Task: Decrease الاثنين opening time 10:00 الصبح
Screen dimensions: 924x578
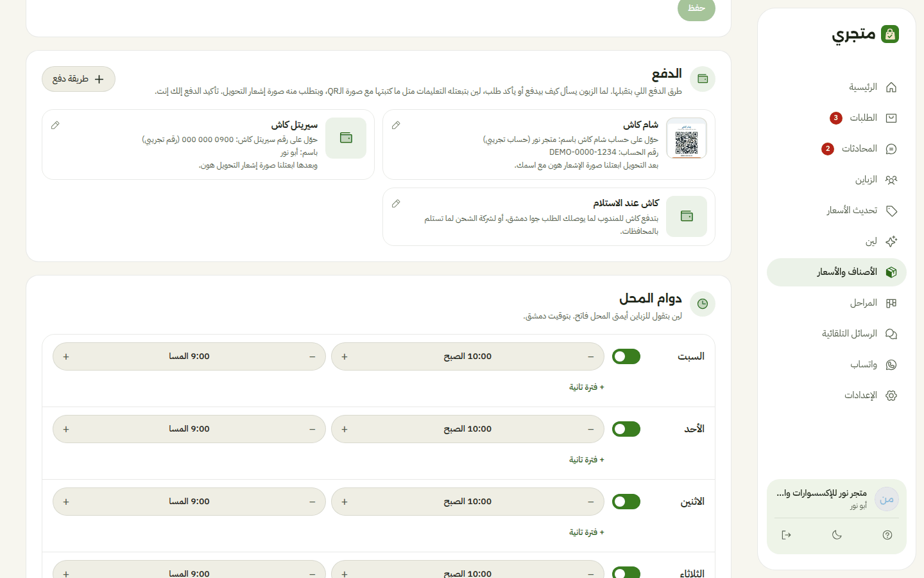Action: pos(591,502)
